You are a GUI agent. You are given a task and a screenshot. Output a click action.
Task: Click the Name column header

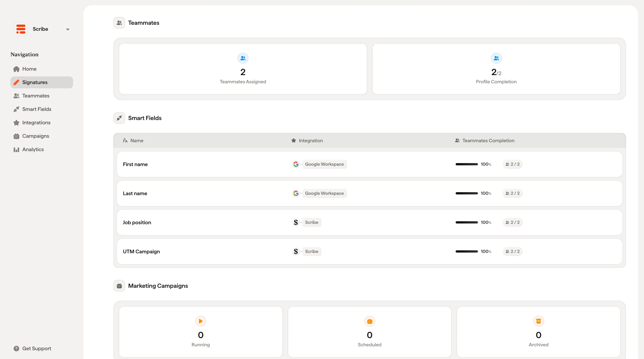[133, 141]
